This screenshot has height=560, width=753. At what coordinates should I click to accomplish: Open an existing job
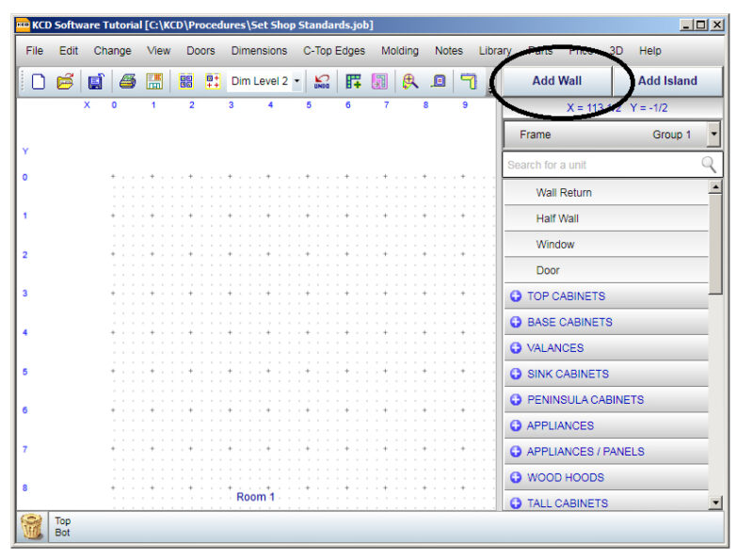click(67, 82)
